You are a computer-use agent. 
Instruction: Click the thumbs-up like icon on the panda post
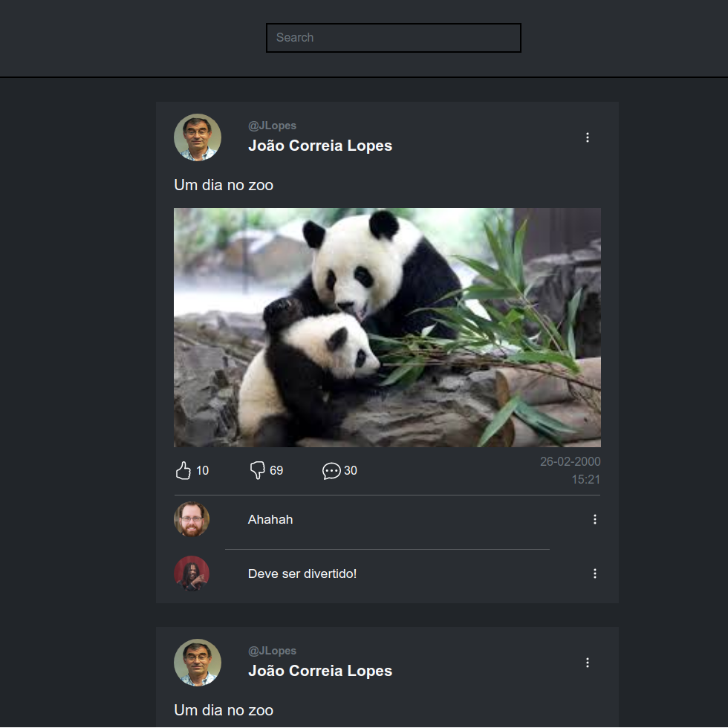tap(183, 470)
